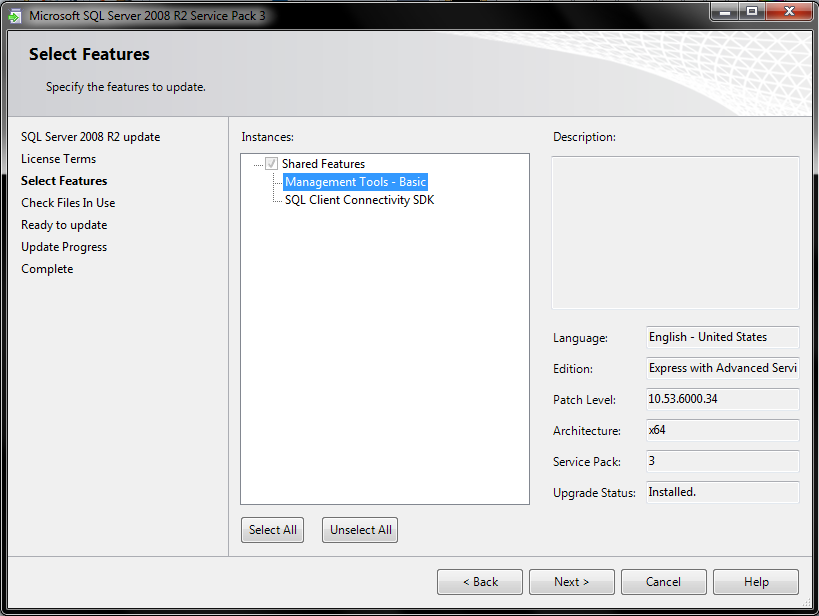The height and width of the screenshot is (616, 819).
Task: Proceed with the Next button
Action: point(572,582)
